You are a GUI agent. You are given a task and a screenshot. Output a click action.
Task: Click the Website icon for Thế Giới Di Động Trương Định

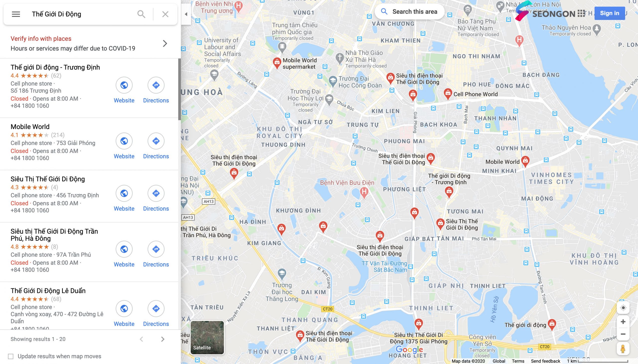click(x=124, y=85)
